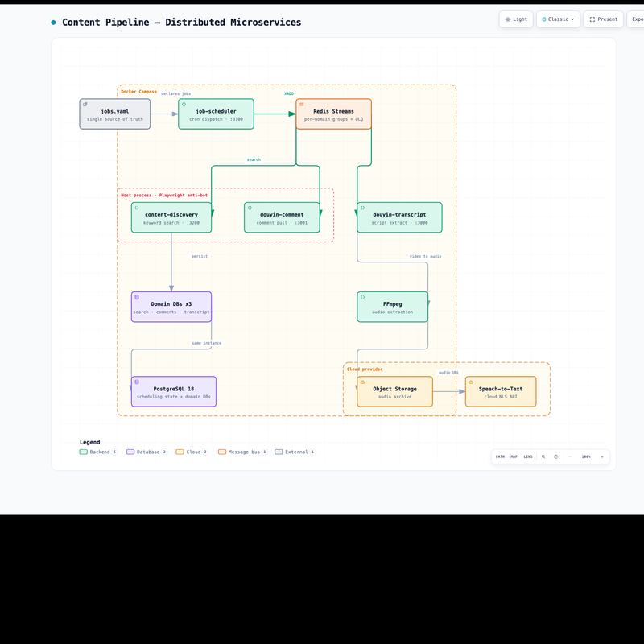This screenshot has height=644, width=644.
Task: Click the Export button
Action: tap(636, 19)
